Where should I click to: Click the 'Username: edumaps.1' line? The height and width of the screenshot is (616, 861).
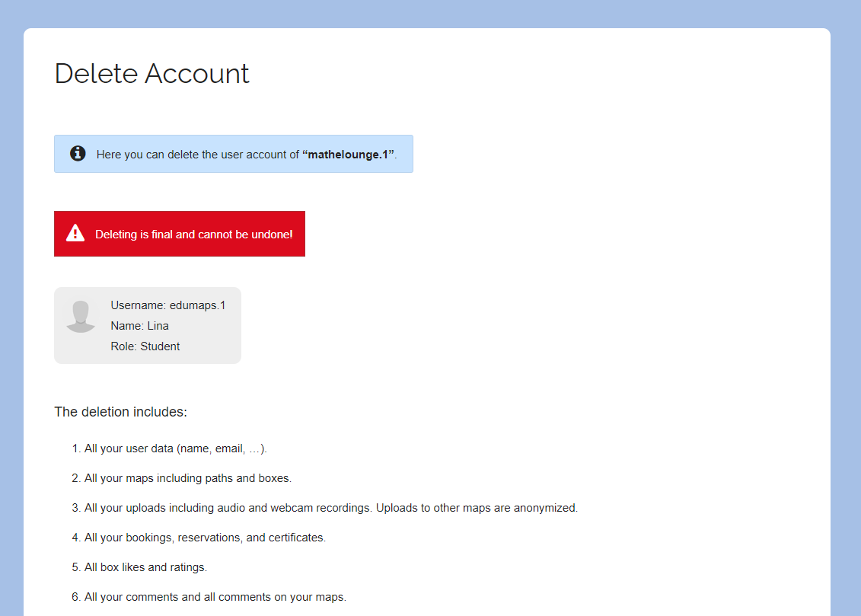167,305
